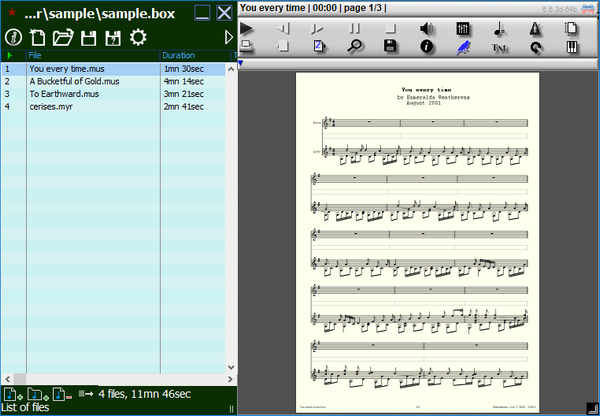600x416 pixels.
Task: Open a jukebox file with folder icon
Action: [x=63, y=37]
